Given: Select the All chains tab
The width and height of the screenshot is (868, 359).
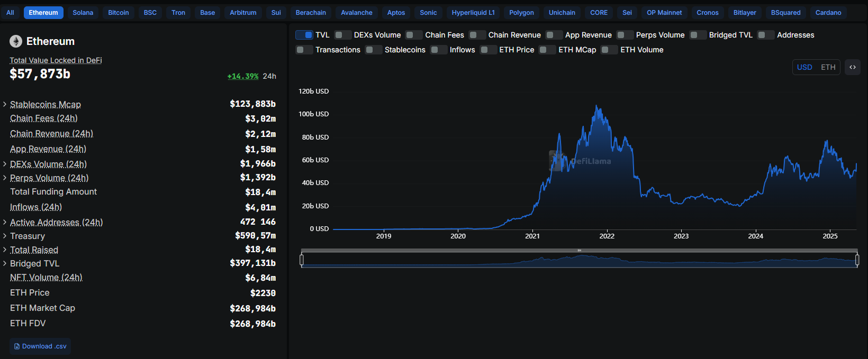Looking at the screenshot, I should point(10,13).
